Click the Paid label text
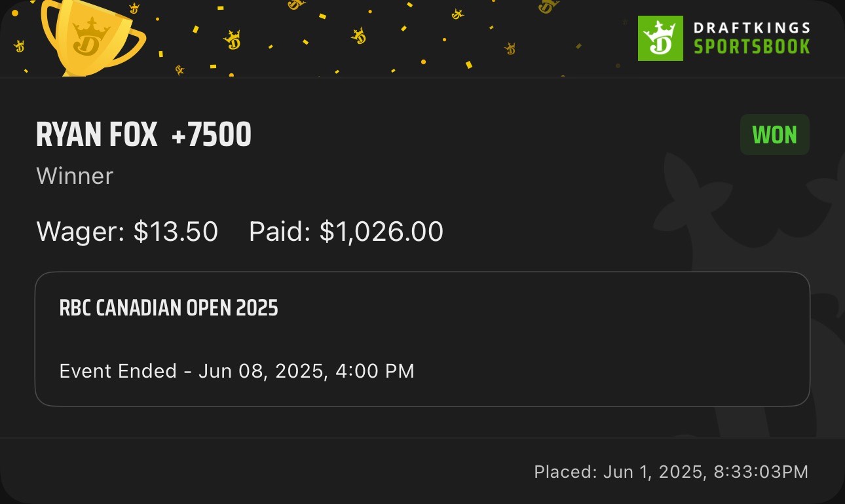The height and width of the screenshot is (504, 845). (280, 232)
